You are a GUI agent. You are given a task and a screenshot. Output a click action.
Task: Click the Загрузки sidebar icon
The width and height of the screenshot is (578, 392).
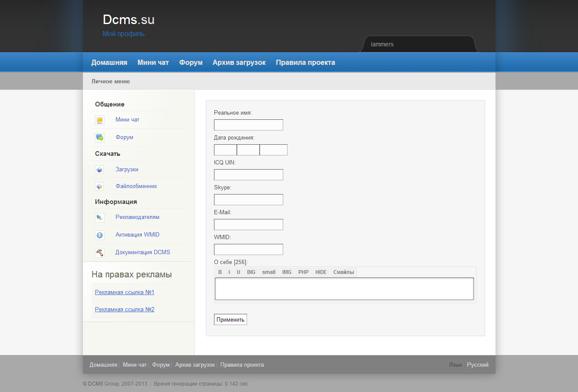click(99, 170)
